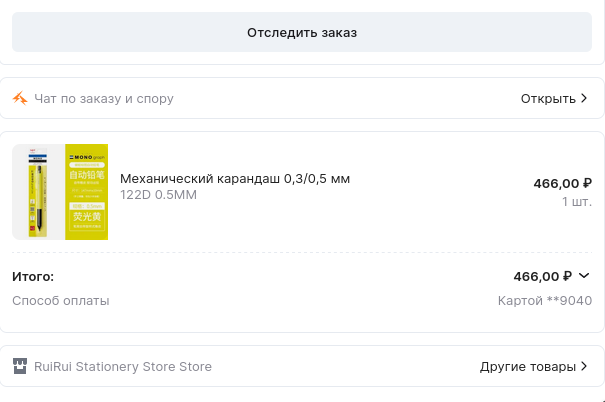The width and height of the screenshot is (605, 402).
Task: Click the store icon beside RuiRui
Action: point(20,366)
